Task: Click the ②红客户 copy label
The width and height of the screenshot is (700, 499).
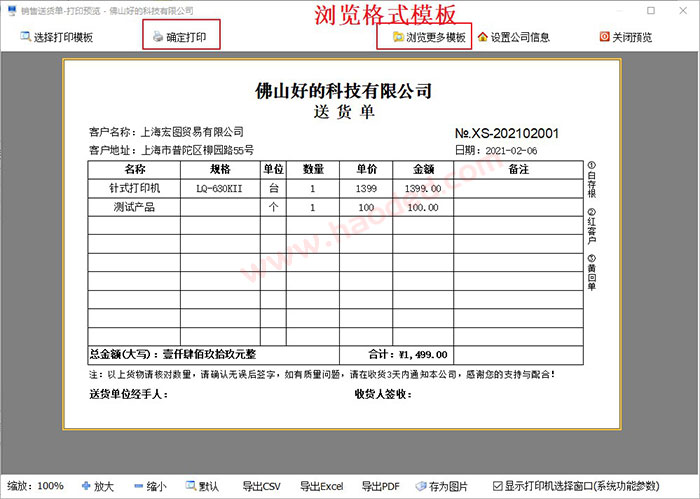Action: pyautogui.click(x=592, y=226)
